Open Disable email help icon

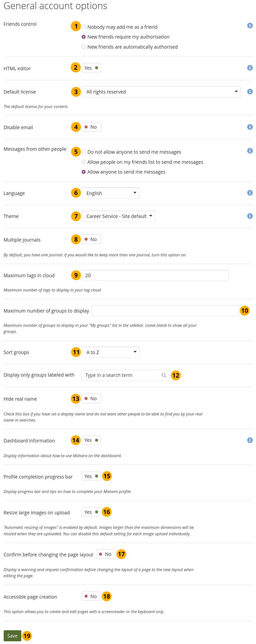(x=250, y=127)
